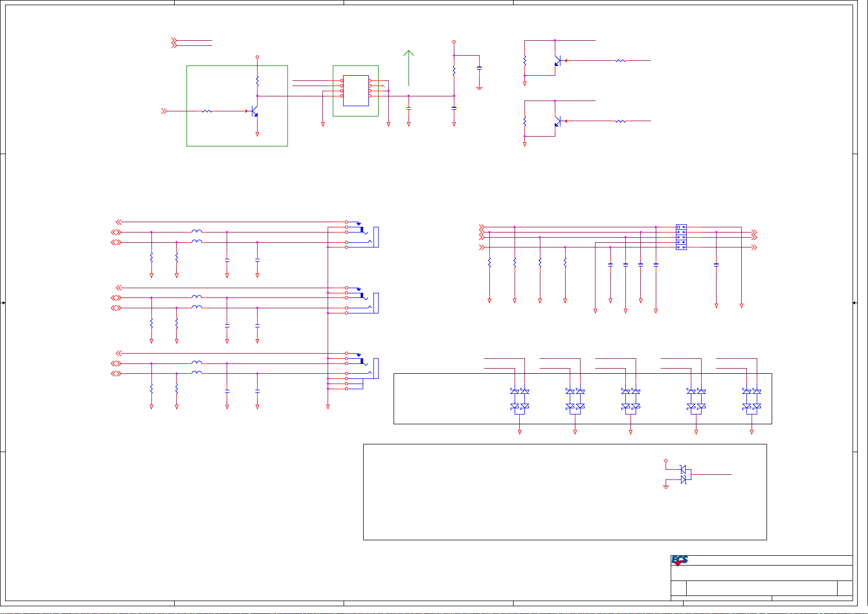Select the no-connect X mark on the IC pin
This screenshot has width=868, height=614.
(383, 86)
